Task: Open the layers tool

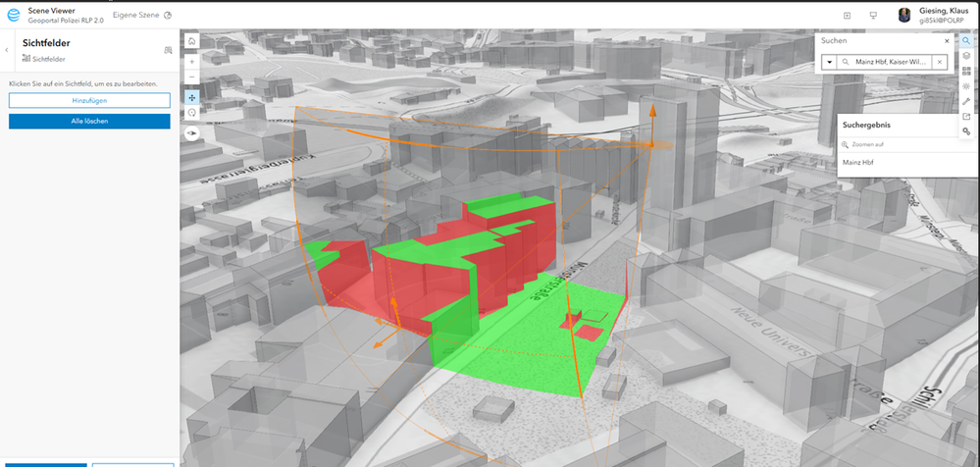Action: point(966,56)
